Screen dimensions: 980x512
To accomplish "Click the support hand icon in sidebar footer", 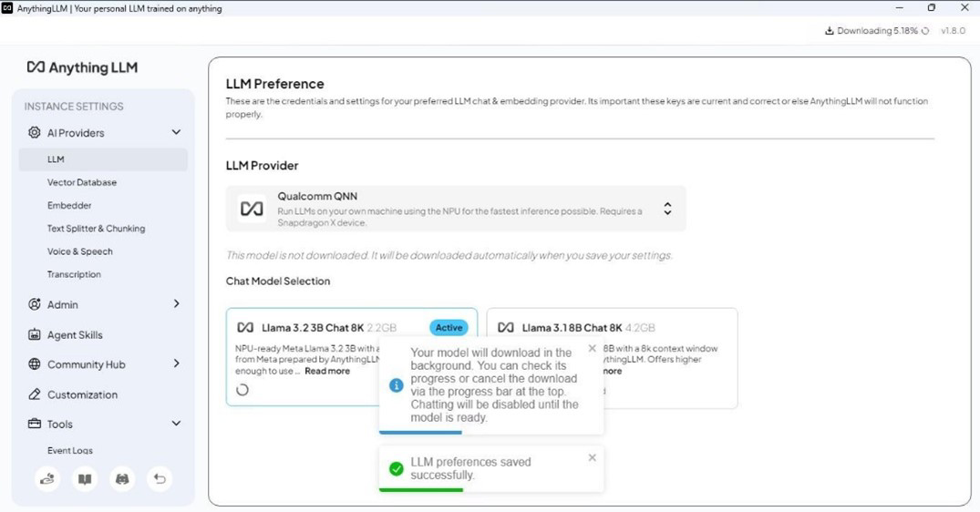I will click(x=47, y=479).
